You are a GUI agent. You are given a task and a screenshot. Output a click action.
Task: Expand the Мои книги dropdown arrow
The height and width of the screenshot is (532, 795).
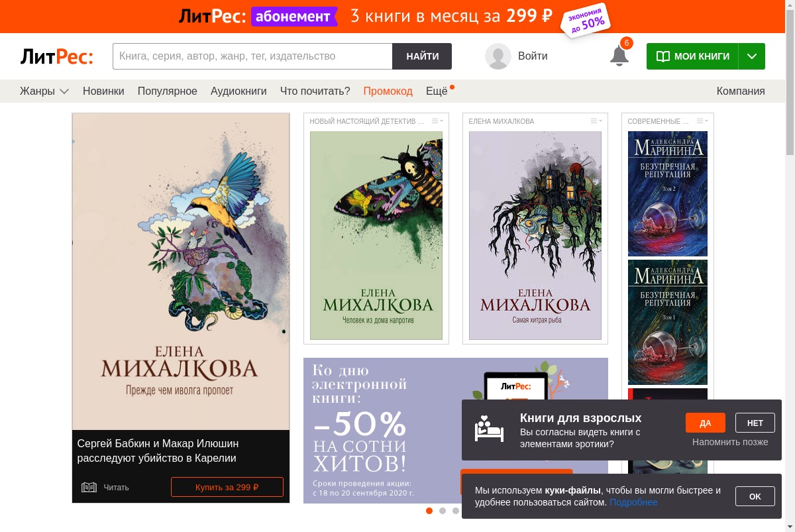[x=752, y=56]
